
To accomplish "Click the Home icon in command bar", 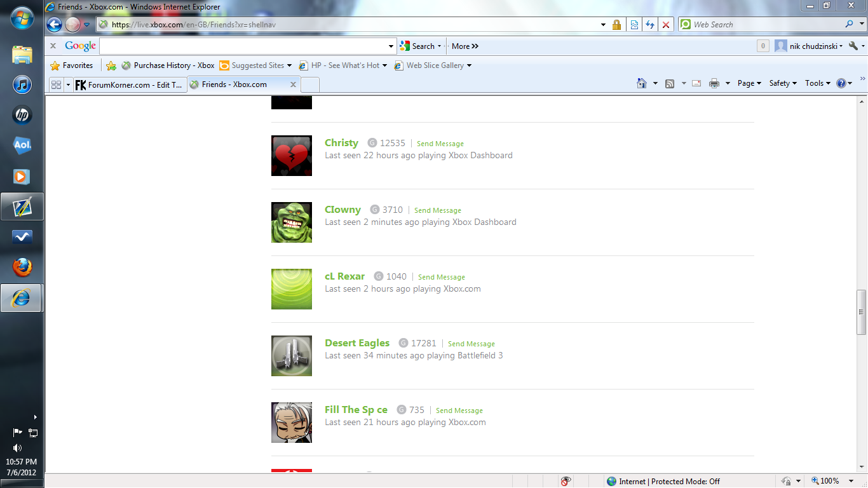I will click(x=642, y=83).
